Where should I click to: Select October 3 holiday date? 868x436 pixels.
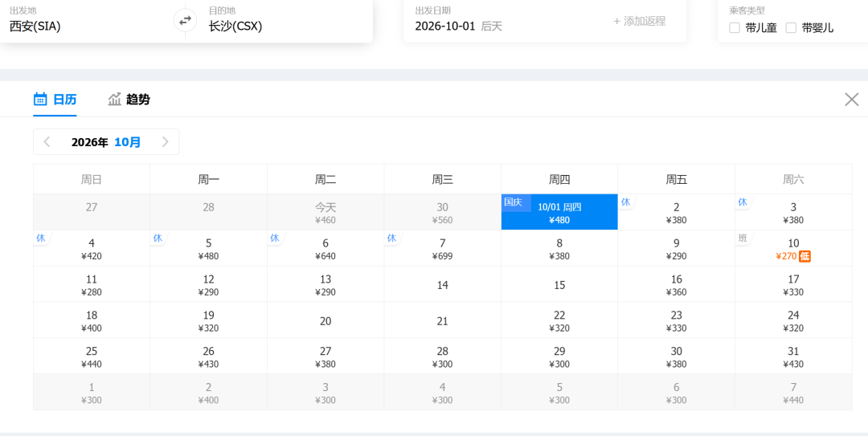(x=794, y=213)
